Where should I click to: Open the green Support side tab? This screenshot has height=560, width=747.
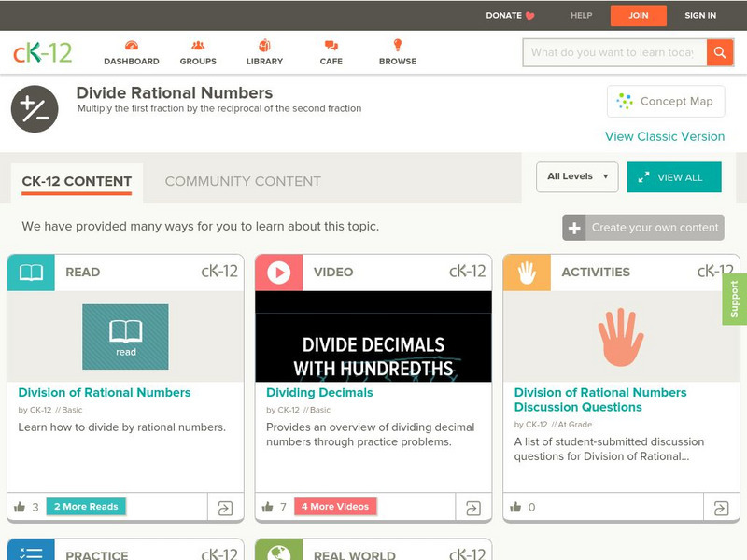pos(735,299)
